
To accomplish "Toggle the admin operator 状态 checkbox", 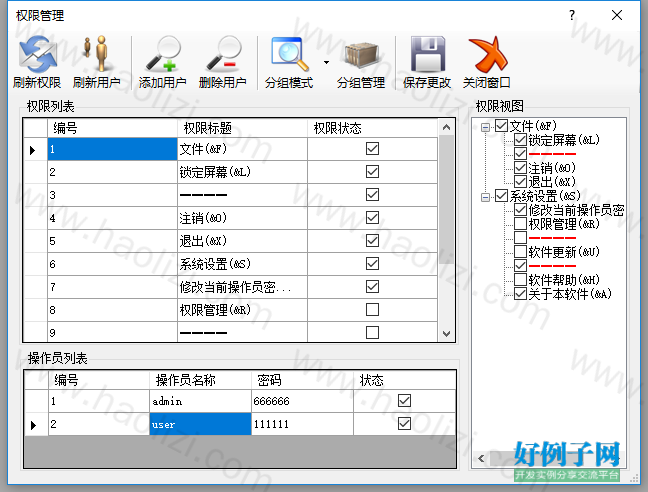I will 404,400.
